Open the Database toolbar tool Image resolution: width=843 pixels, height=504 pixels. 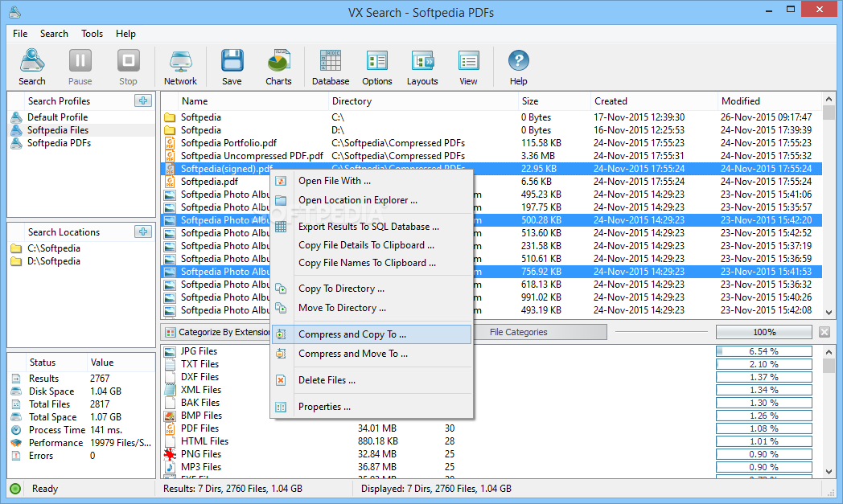coord(330,67)
